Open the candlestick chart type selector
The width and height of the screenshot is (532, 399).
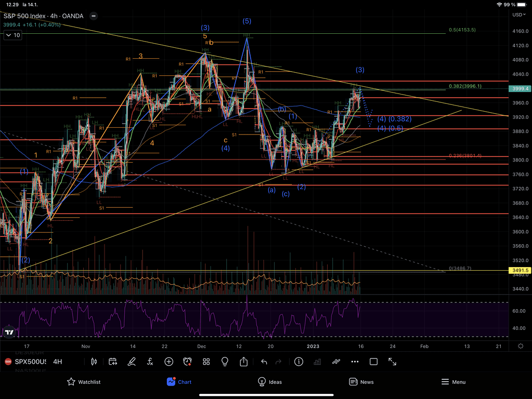point(94,362)
